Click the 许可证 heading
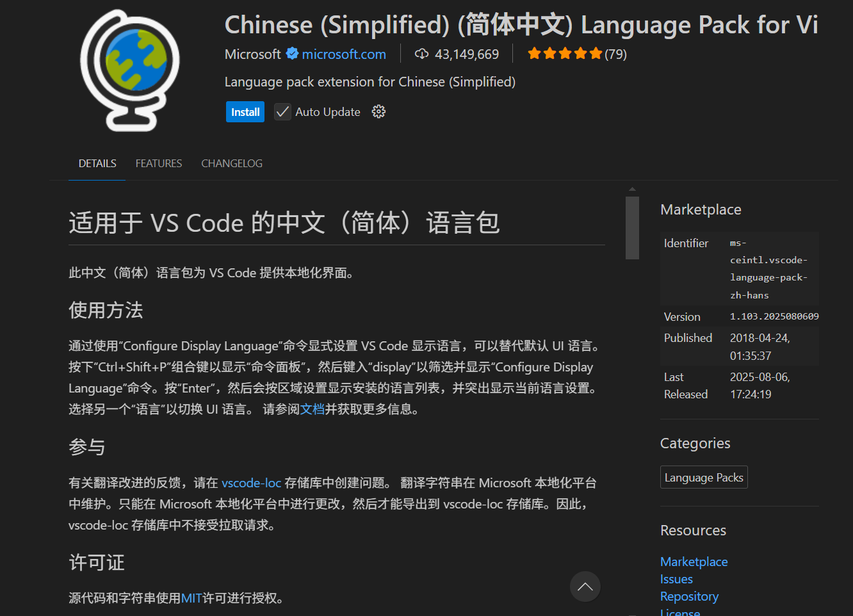This screenshot has height=616, width=853. point(97,562)
